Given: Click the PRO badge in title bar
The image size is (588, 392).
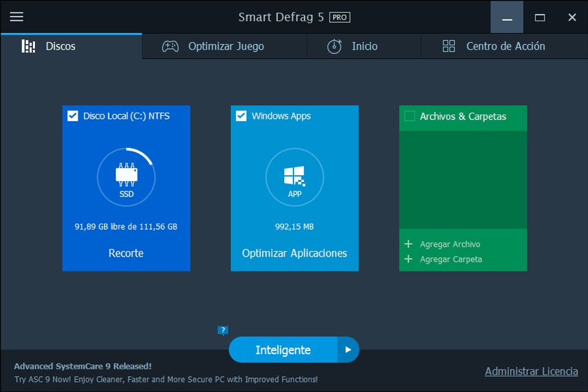Looking at the screenshot, I should tap(340, 17).
